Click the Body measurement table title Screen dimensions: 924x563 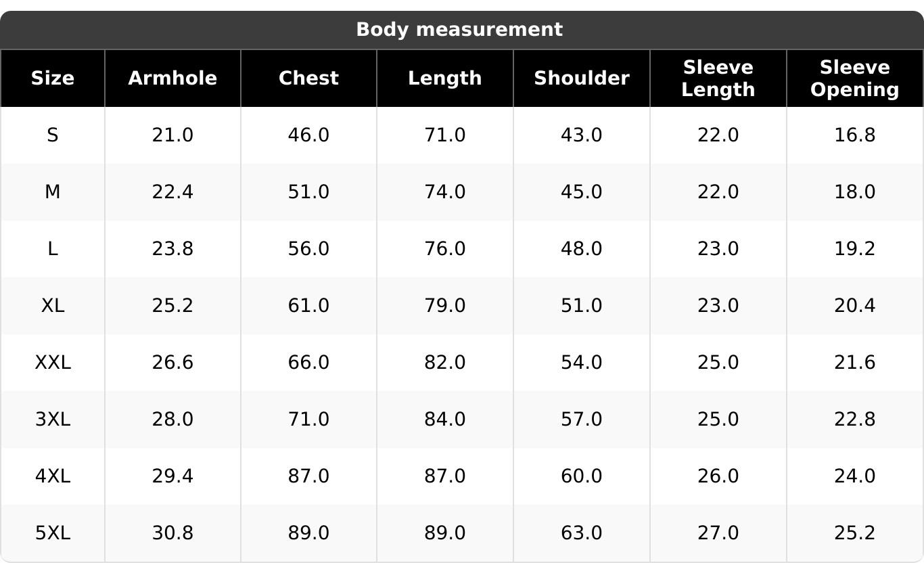[459, 30]
